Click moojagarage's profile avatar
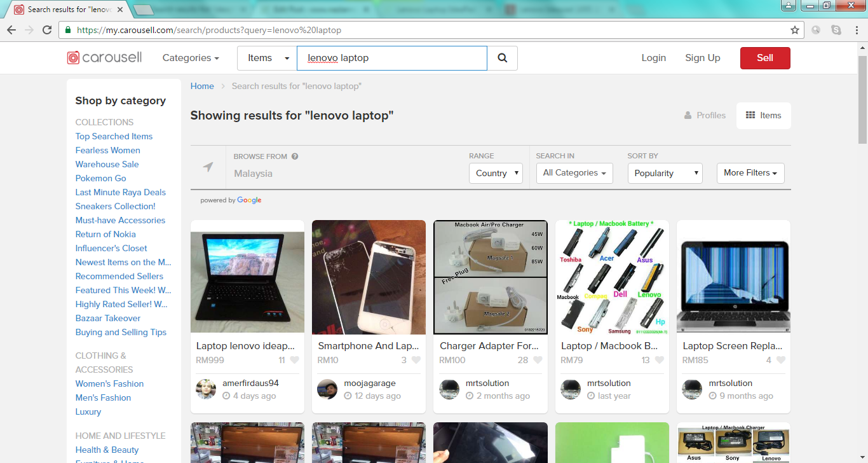Image resolution: width=868 pixels, height=463 pixels. coord(327,389)
